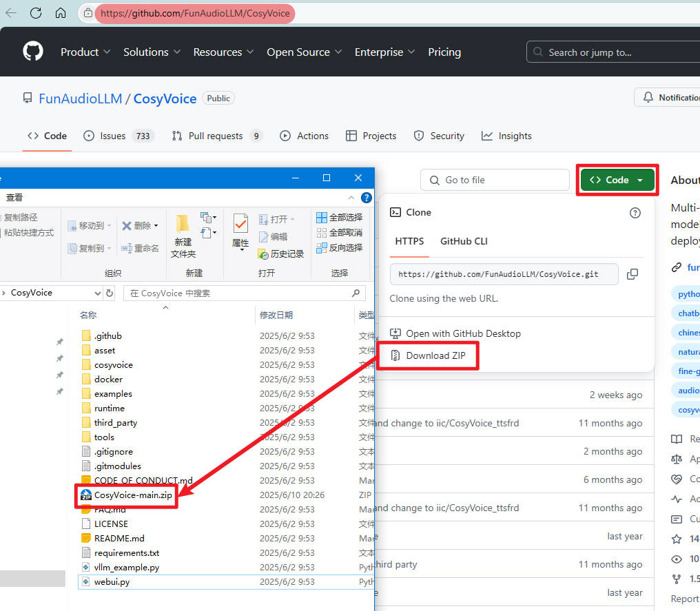This screenshot has width=700, height=611.
Task: Click the Explorer refresh button beside the address
Action: 110,293
